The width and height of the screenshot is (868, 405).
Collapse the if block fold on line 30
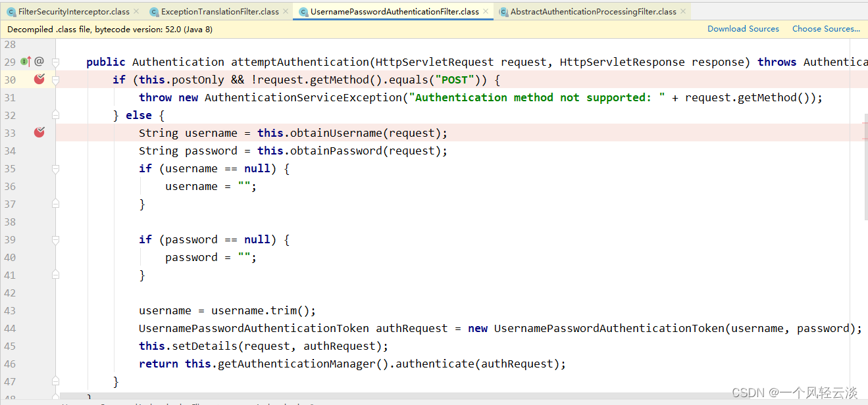click(56, 80)
